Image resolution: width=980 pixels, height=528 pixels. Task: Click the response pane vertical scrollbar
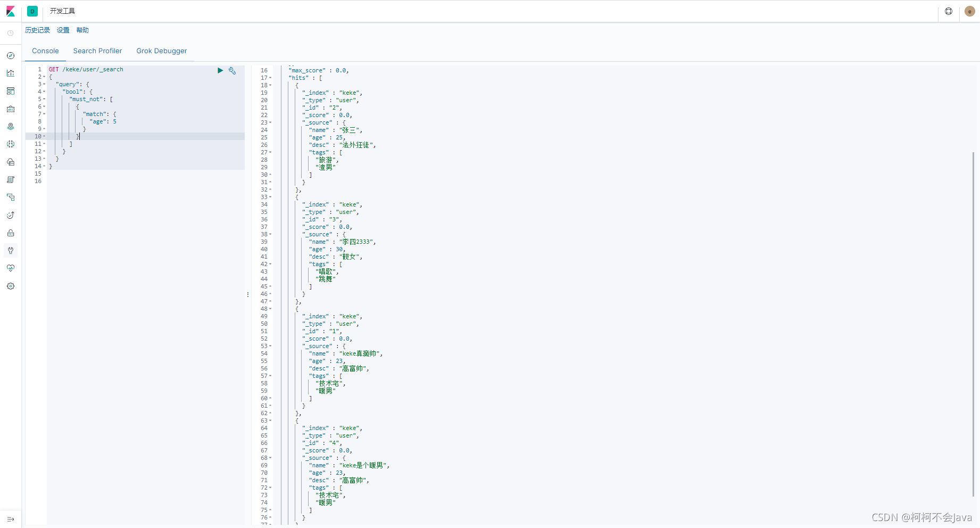tap(973, 325)
